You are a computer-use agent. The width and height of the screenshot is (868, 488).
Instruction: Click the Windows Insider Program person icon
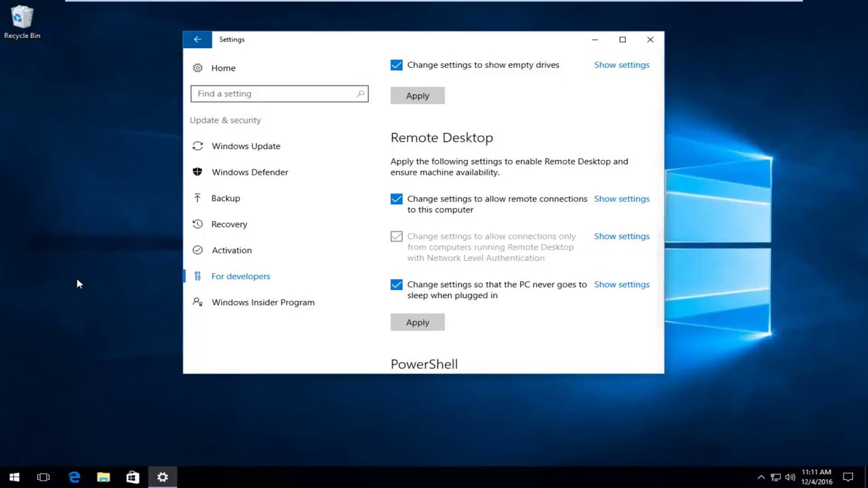[197, 302]
